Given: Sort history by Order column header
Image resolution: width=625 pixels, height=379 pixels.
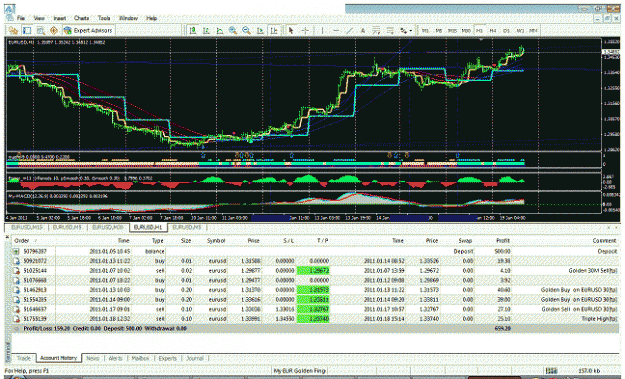Looking at the screenshot, I should pyautogui.click(x=22, y=241).
